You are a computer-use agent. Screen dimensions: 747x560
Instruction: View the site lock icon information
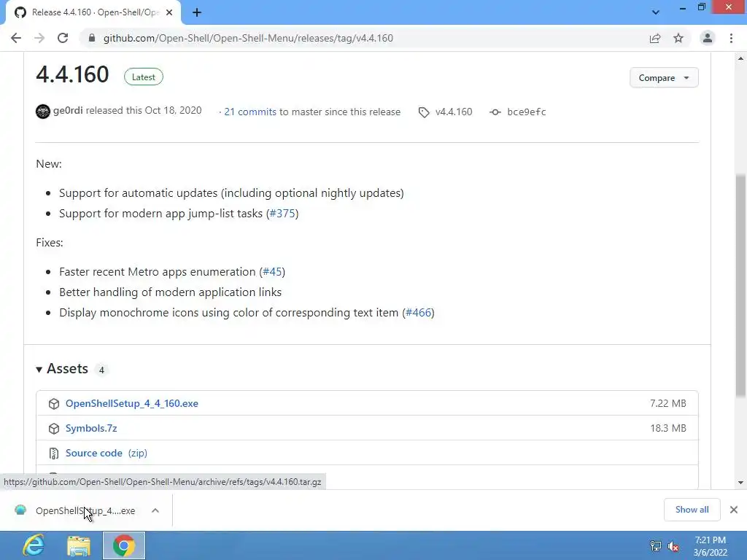(x=91, y=38)
